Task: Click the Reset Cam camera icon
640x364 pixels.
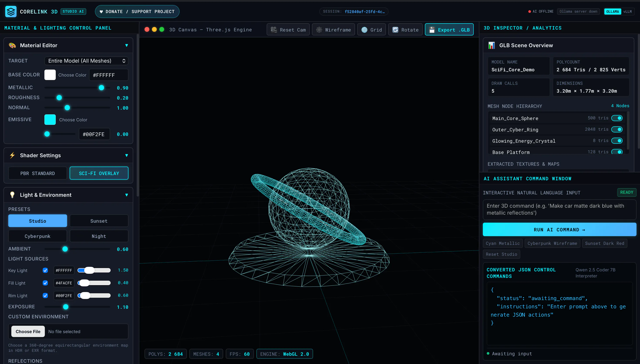Action: [x=274, y=30]
